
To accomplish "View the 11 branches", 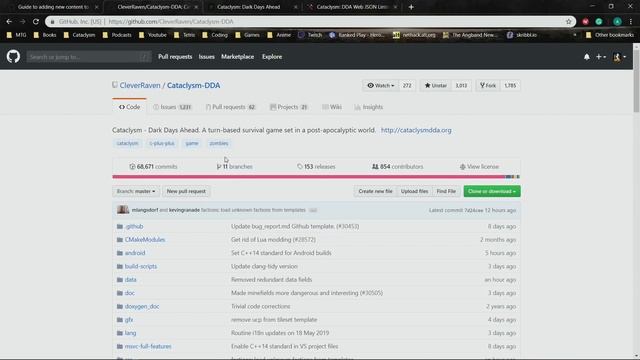I will click(235, 167).
